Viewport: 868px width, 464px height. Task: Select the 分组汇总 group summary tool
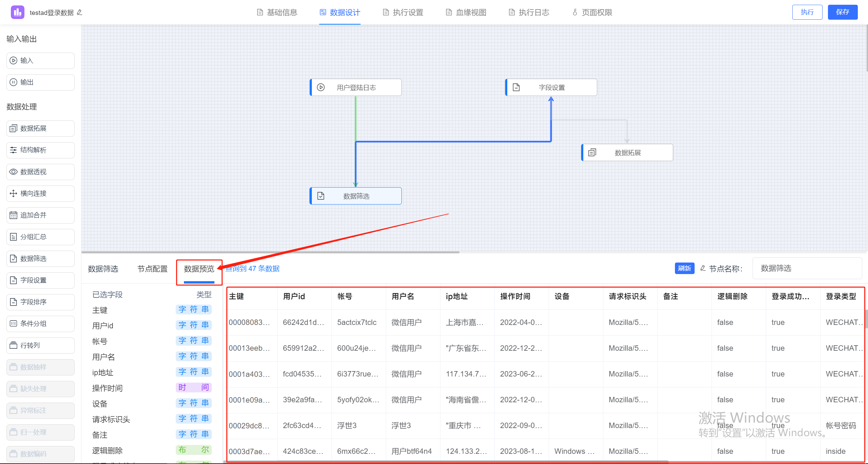click(40, 237)
